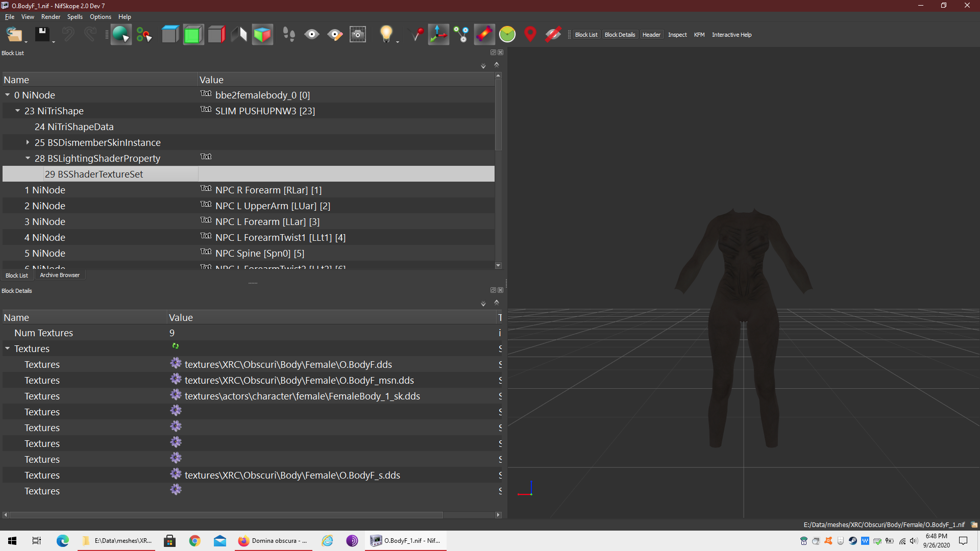Expand the 25 BSDismemberSkinInstance row

[28, 142]
